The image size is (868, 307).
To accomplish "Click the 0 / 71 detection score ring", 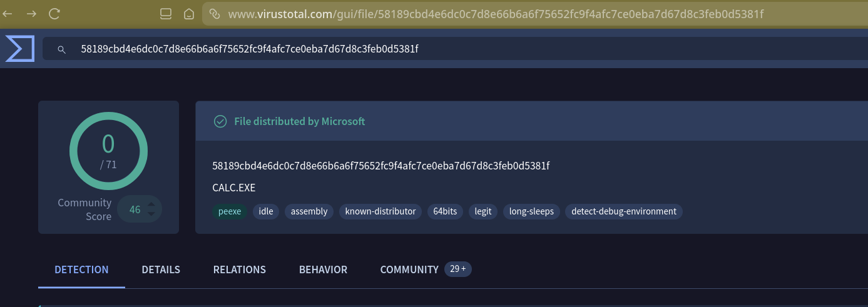I will (108, 151).
